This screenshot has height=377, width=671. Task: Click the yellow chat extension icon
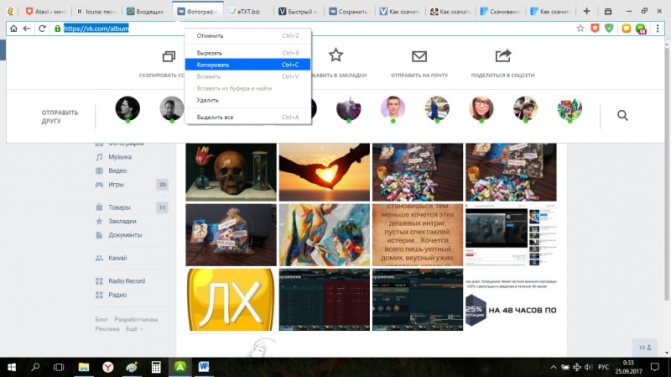626,29
